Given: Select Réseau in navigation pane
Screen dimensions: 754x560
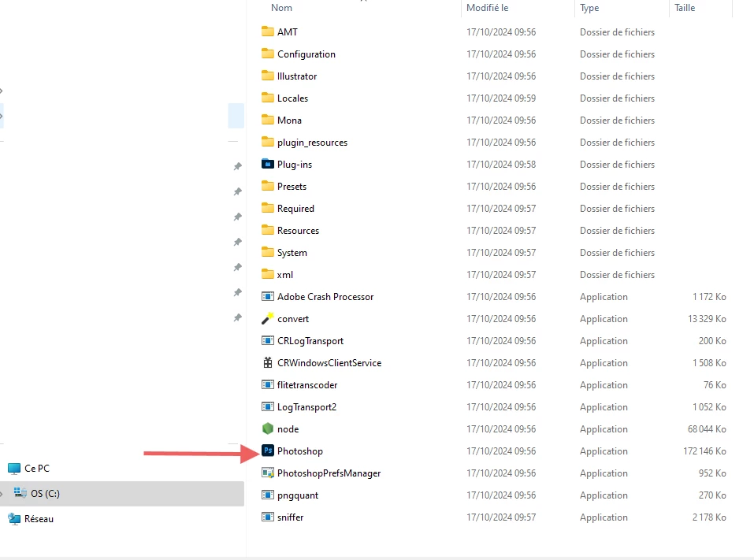Looking at the screenshot, I should (x=39, y=519).
